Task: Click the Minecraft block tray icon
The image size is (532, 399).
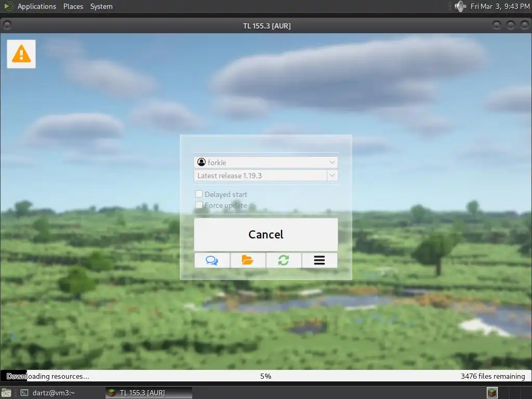Action: (x=493, y=393)
